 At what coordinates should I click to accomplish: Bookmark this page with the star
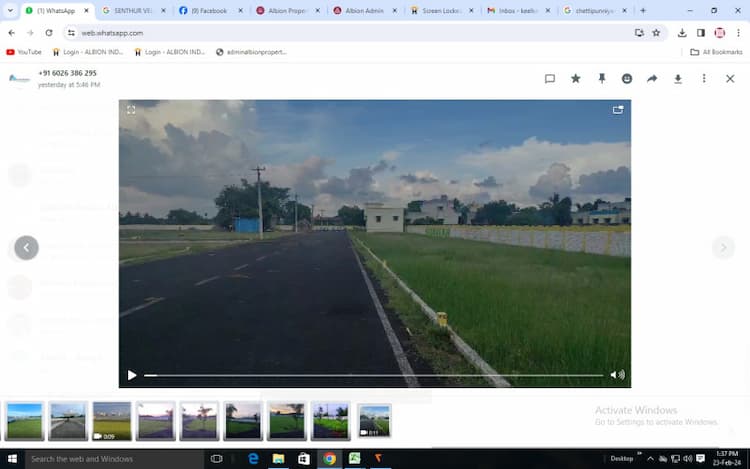656,33
